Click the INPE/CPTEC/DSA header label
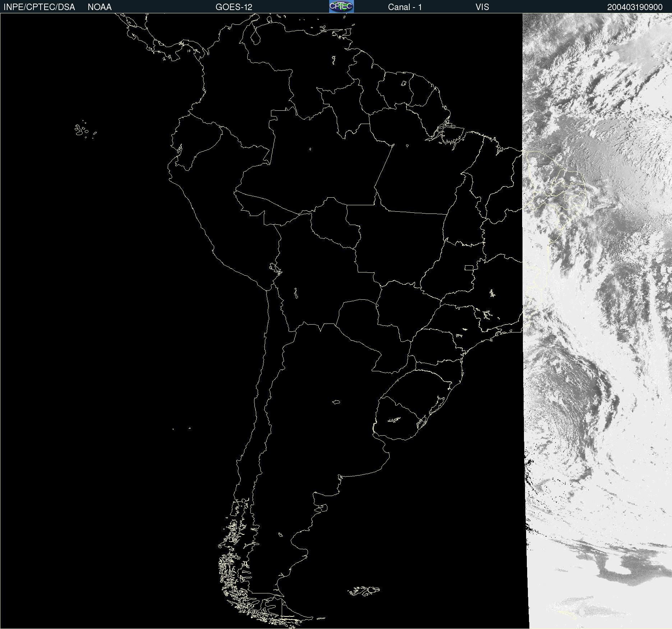The image size is (672, 629). [39, 7]
